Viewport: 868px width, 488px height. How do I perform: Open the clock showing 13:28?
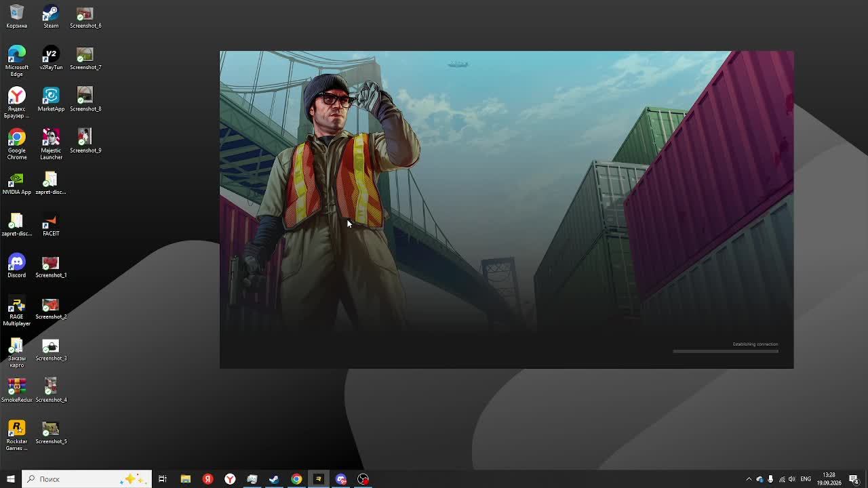pyautogui.click(x=829, y=479)
